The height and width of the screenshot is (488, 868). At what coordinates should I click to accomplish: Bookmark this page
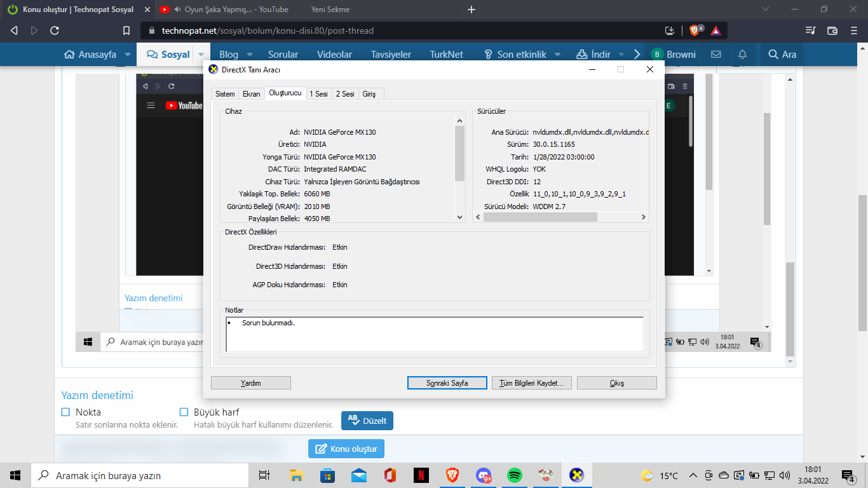[x=126, y=30]
